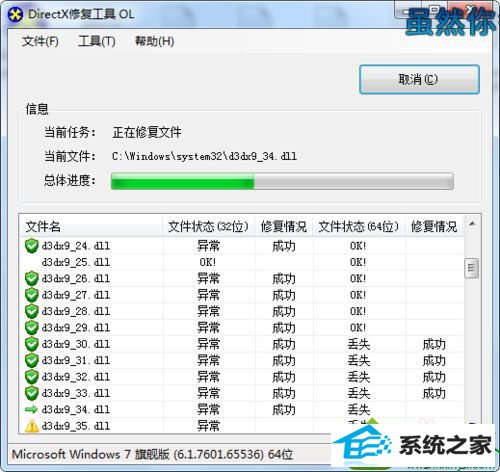This screenshot has width=500, height=472.
Task: Click the green shield icon beside d3dx9_30.dll
Action: 32,344
